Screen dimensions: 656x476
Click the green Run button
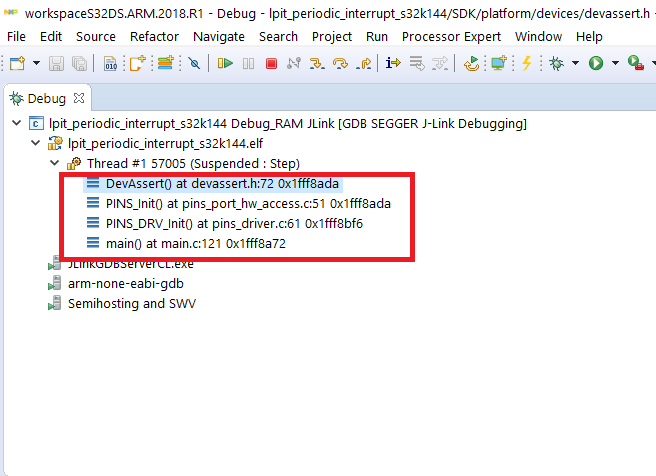click(596, 64)
